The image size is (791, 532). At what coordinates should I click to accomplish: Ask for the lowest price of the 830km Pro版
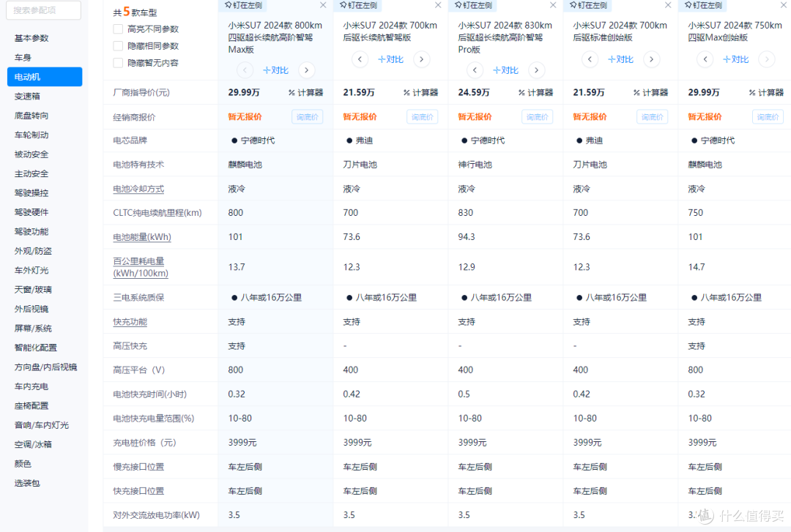click(538, 117)
